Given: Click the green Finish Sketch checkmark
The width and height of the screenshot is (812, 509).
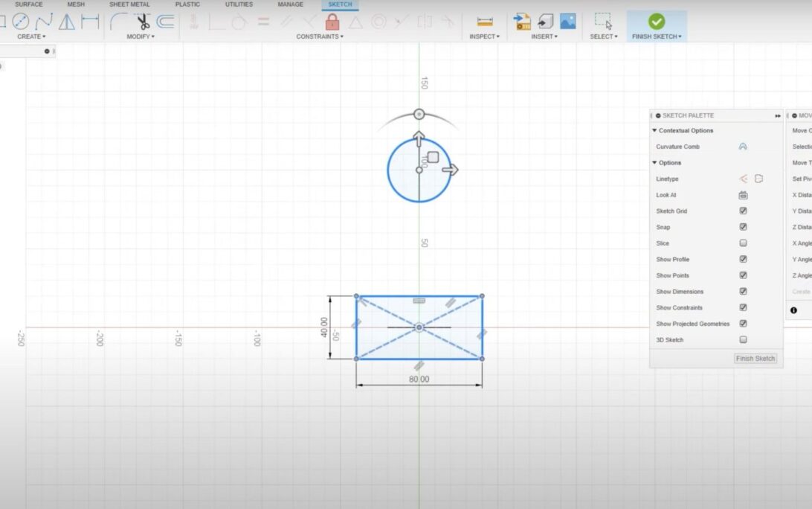Looking at the screenshot, I should point(657,22).
